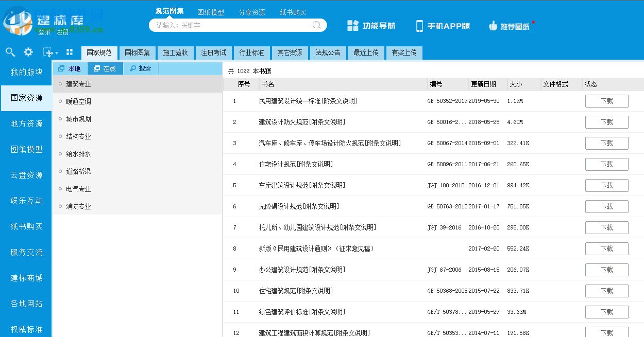Select the 最近上传 category tab
The width and height of the screenshot is (644, 337).
366,52
